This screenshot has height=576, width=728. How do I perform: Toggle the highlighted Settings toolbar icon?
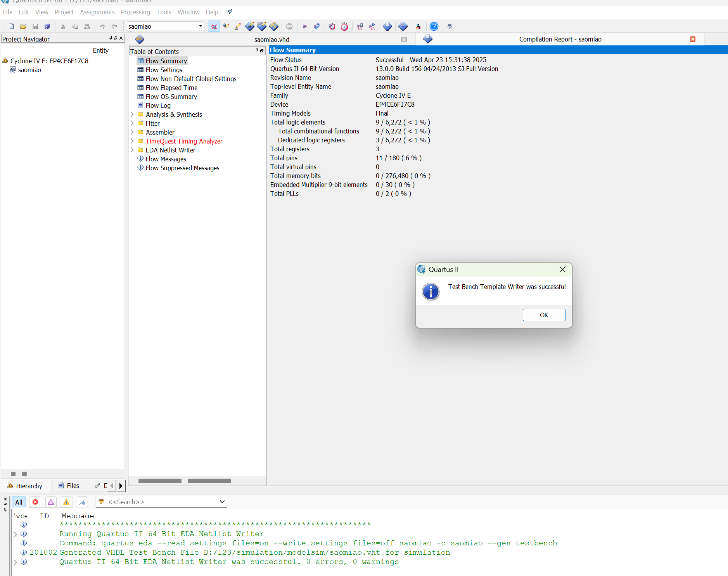tap(214, 26)
